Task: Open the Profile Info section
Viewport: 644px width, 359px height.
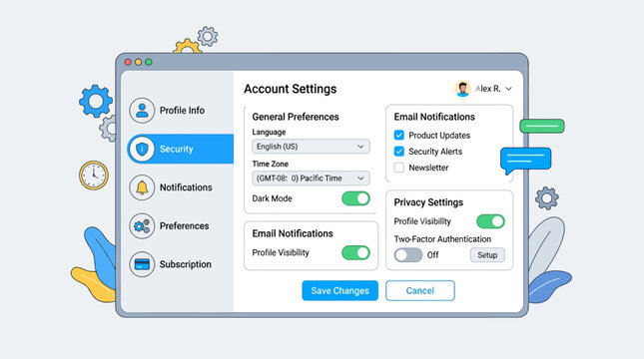Action: coord(181,111)
